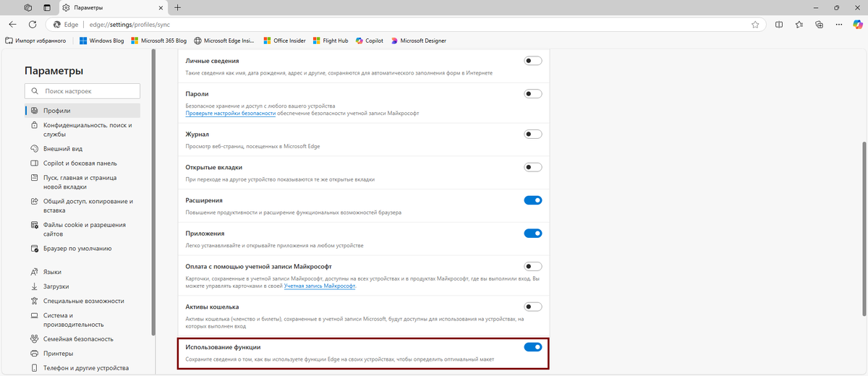Image resolution: width=868 pixels, height=376 pixels.
Task: Open the tab actions menu icon
Action: 47,7
